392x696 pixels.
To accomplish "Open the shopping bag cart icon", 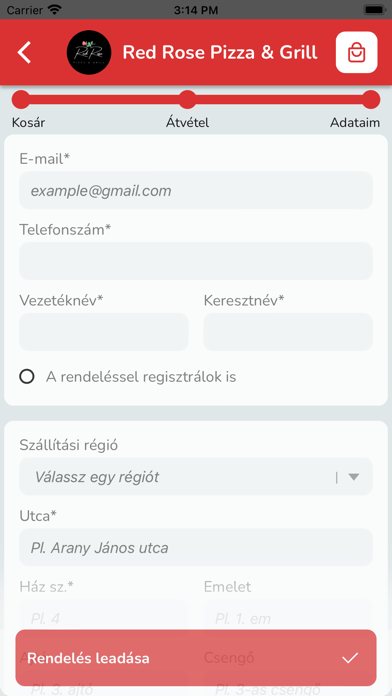I will point(356,52).
